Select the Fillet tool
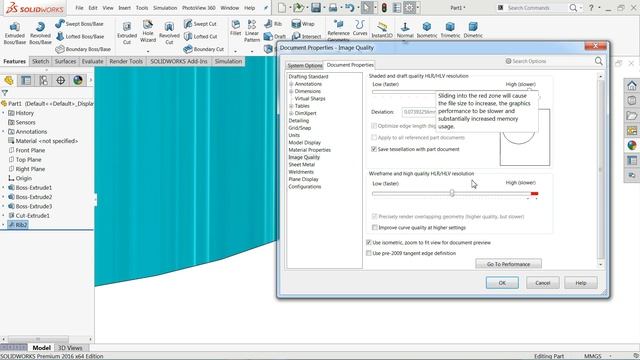This screenshot has height=360, width=640. point(236,28)
